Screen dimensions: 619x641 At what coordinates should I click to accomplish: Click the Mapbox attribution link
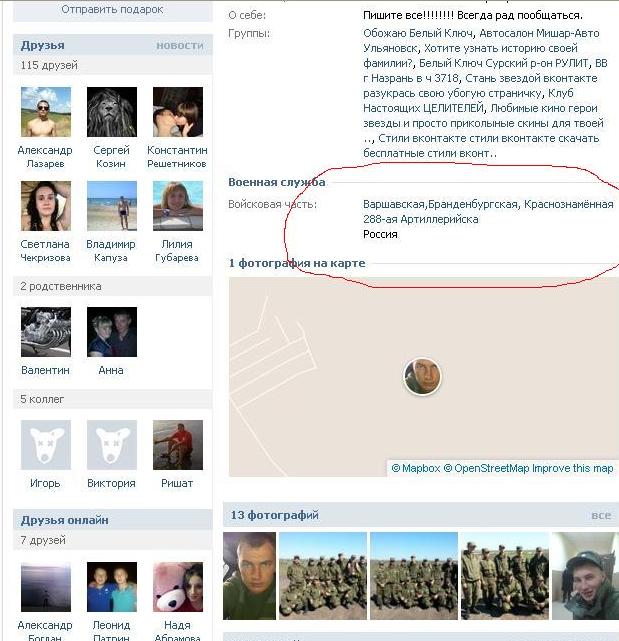[x=416, y=468]
